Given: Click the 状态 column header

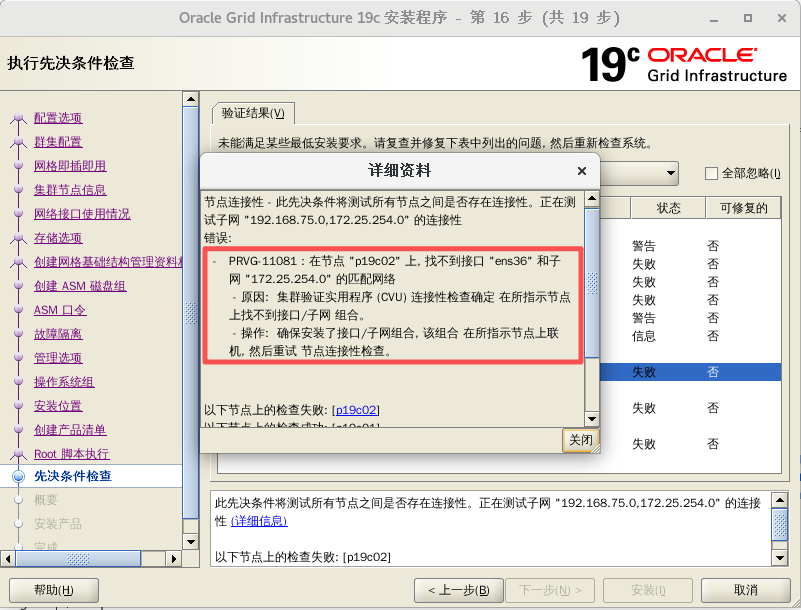Looking at the screenshot, I should (668, 208).
